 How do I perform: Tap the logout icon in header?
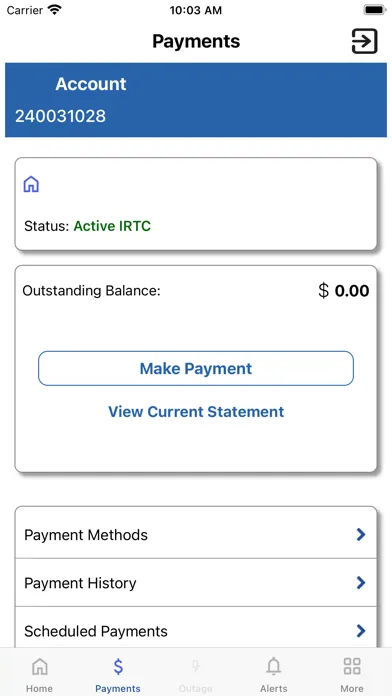[364, 41]
